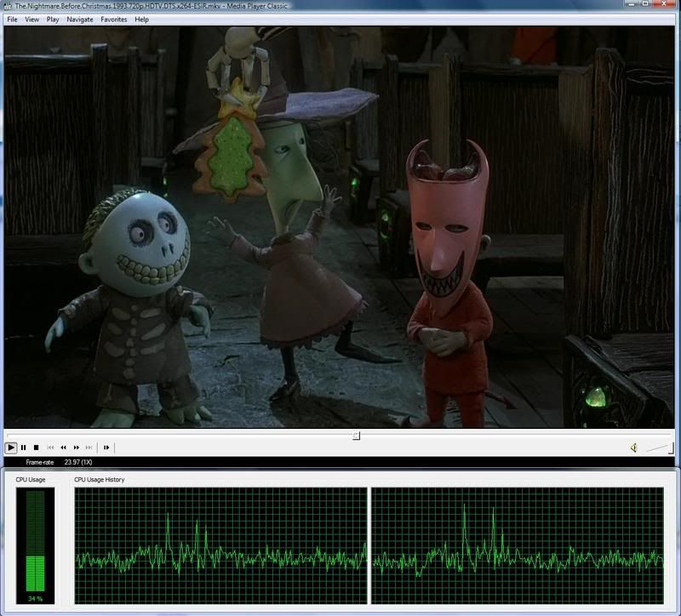Viewport: 681px width, 616px height.
Task: Click the seek bar position thumb
Action: click(x=357, y=436)
